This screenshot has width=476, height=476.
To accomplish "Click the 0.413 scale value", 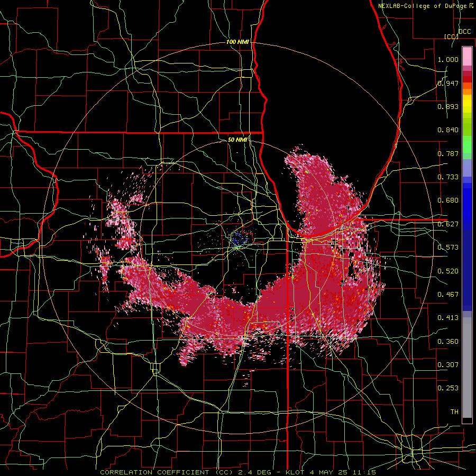I will [448, 318].
